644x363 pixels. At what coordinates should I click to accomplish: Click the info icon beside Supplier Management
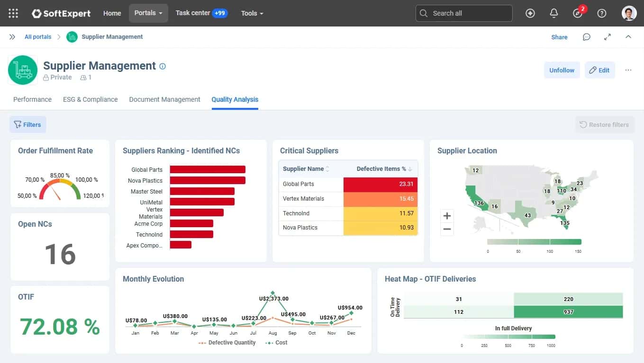click(163, 66)
